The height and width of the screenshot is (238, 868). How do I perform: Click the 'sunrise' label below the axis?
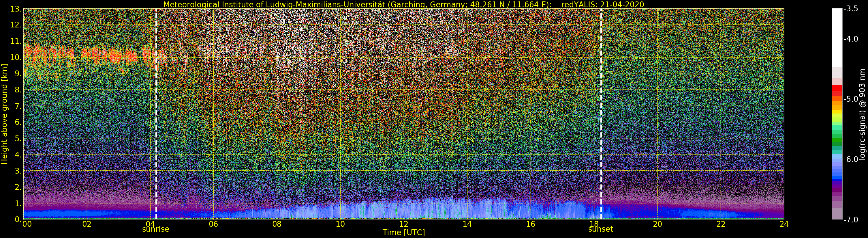(156, 229)
